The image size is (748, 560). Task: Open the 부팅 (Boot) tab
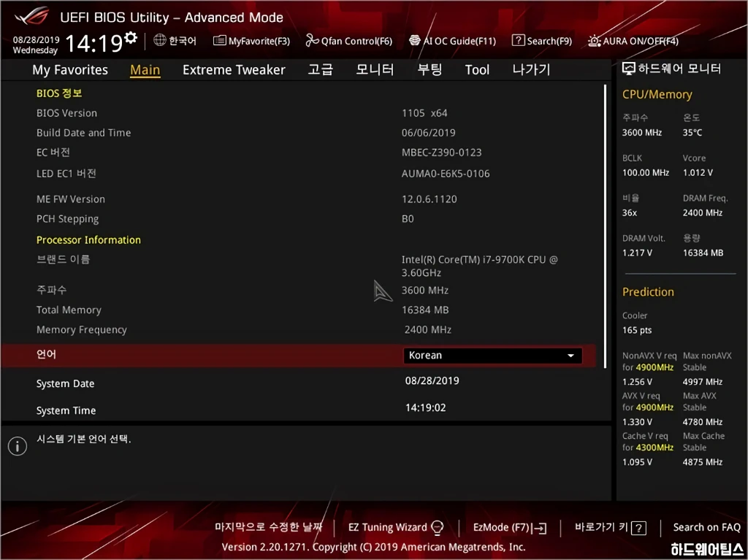tap(430, 69)
